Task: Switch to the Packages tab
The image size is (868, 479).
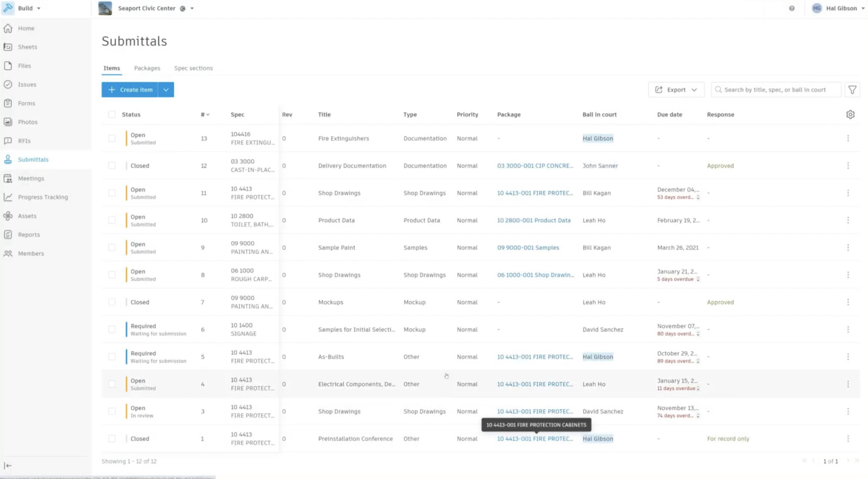Action: tap(147, 68)
